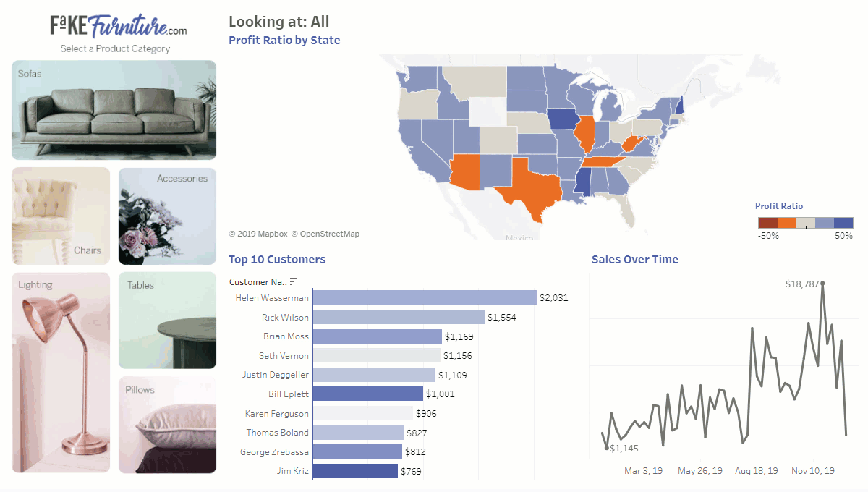Viewport: 868px width, 492px height.
Task: Select the Sofas product category image
Action: [x=114, y=110]
